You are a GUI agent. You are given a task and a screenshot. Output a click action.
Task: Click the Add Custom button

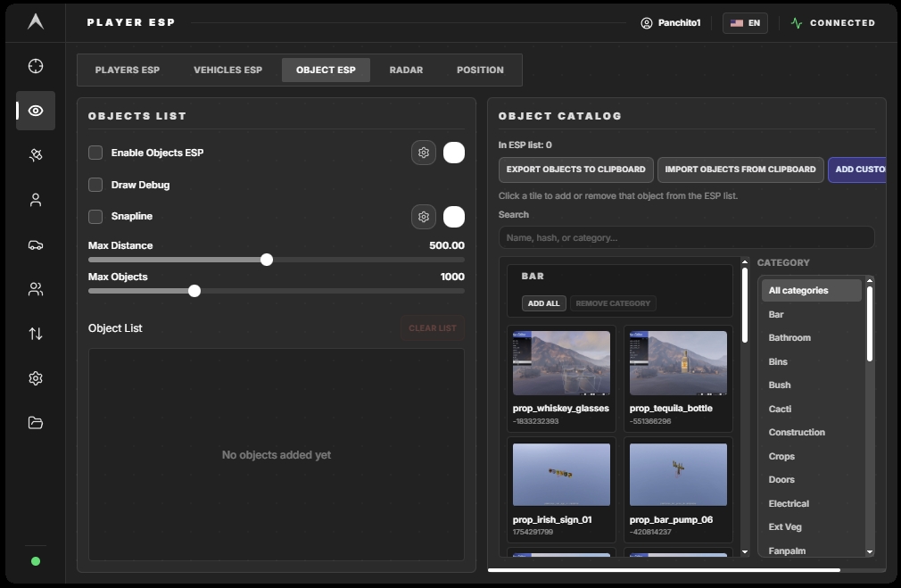click(x=857, y=170)
